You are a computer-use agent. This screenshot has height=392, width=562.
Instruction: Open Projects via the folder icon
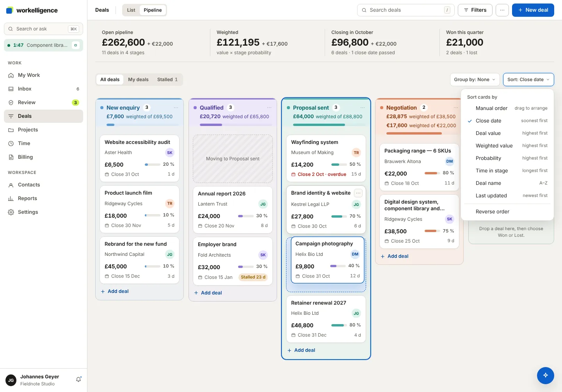click(x=11, y=130)
